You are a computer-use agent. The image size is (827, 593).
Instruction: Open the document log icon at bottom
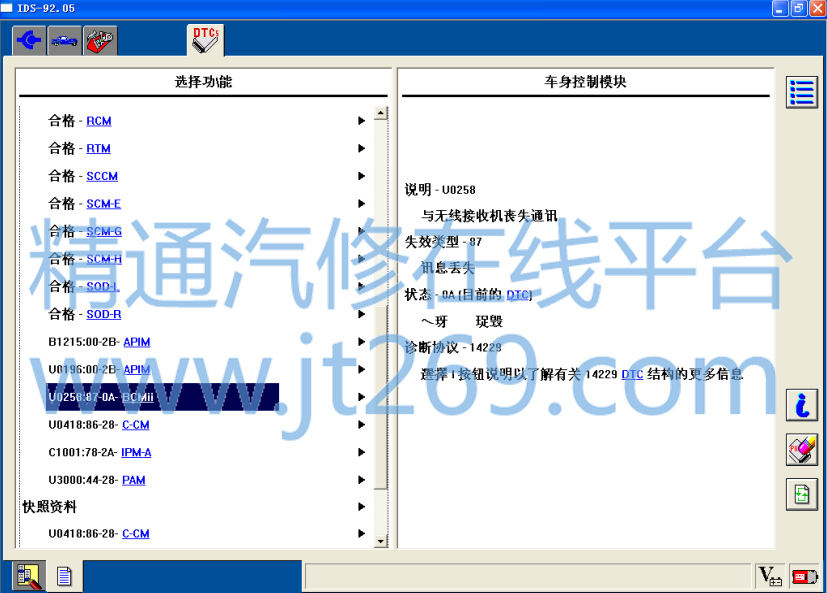pos(64,576)
